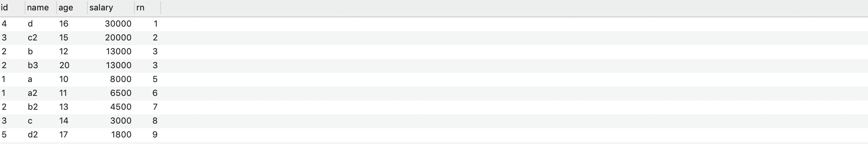
Task: Click the salary value 20000
Action: coord(118,38)
